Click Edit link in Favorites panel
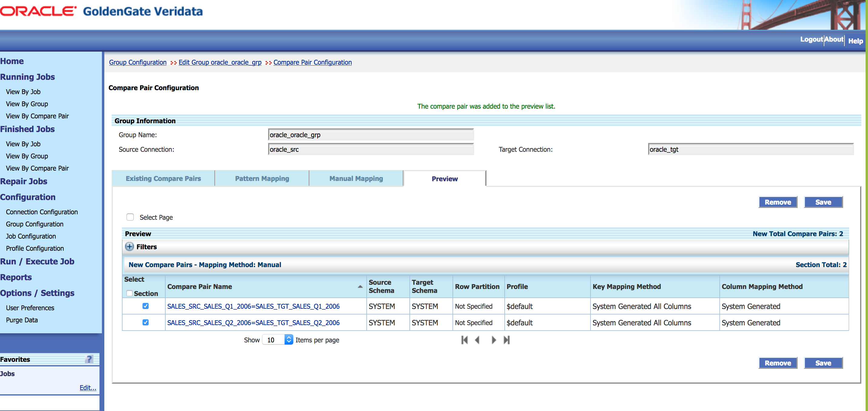Viewport: 868px width, 411px height. point(88,388)
